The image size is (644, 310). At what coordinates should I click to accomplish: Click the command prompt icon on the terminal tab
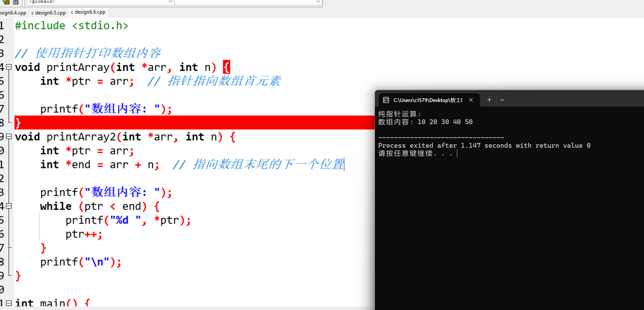pos(386,100)
